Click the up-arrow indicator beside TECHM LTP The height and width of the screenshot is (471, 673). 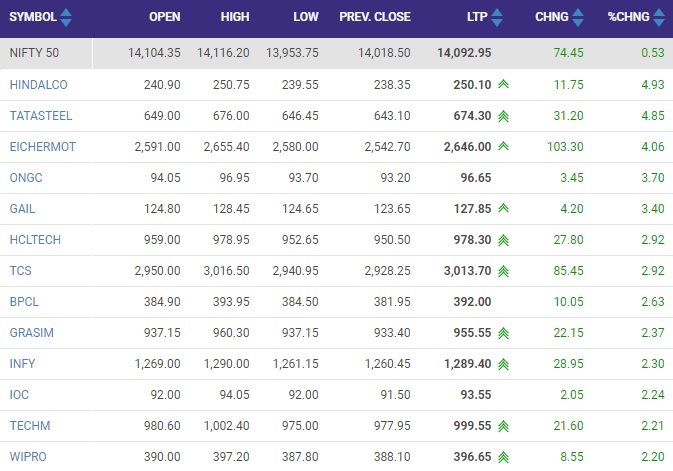tap(503, 426)
